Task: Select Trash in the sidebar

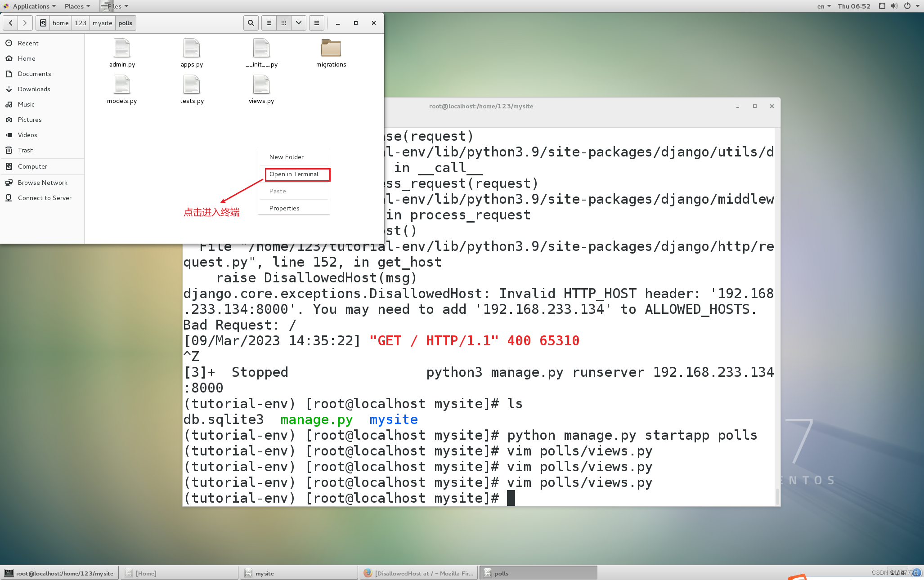Action: click(26, 150)
